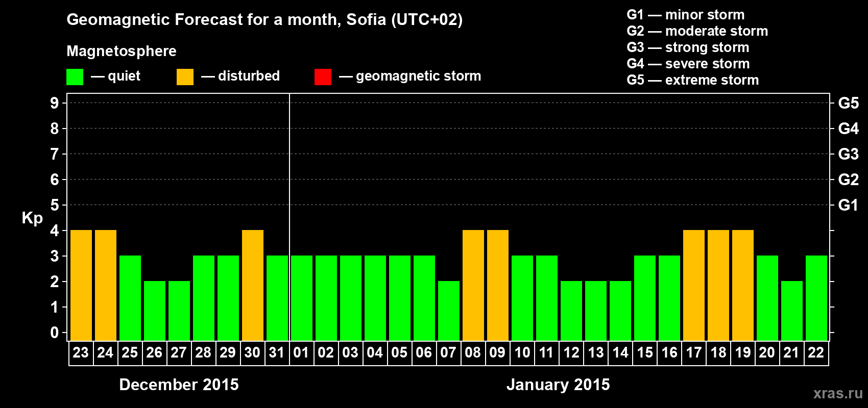Click the orange bar for January 19
Screen dimensions: 868x408
click(x=743, y=285)
